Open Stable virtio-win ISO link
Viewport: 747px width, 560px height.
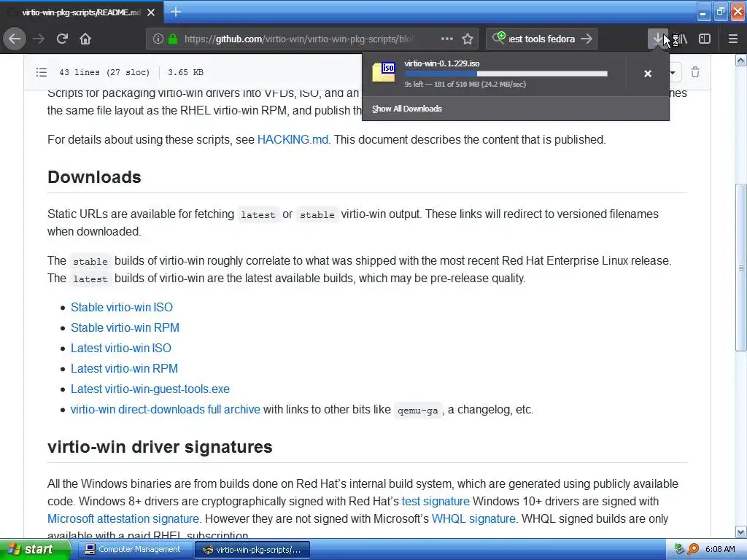(122, 307)
